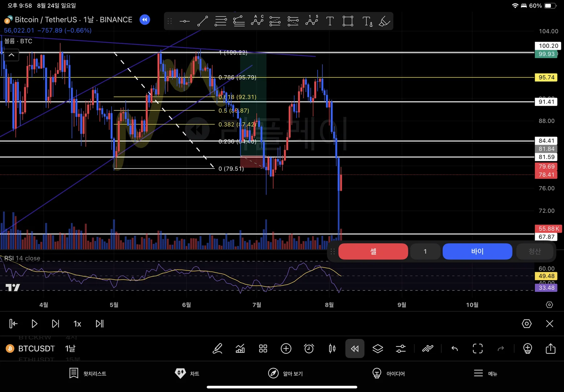Tap the 95.74 yellow price label
Image resolution: width=564 pixels, height=392 pixels.
(546, 77)
